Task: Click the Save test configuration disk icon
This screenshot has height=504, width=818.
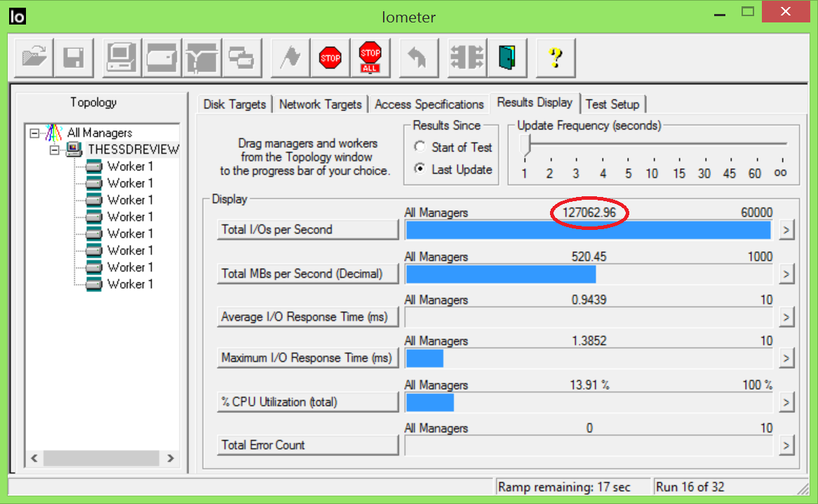Action: (x=74, y=57)
